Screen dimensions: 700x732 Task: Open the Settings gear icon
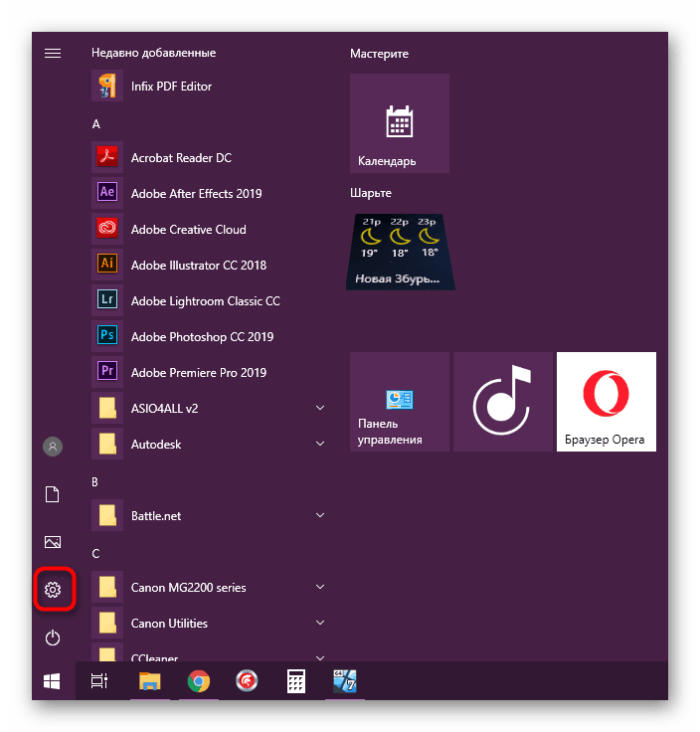[x=53, y=590]
